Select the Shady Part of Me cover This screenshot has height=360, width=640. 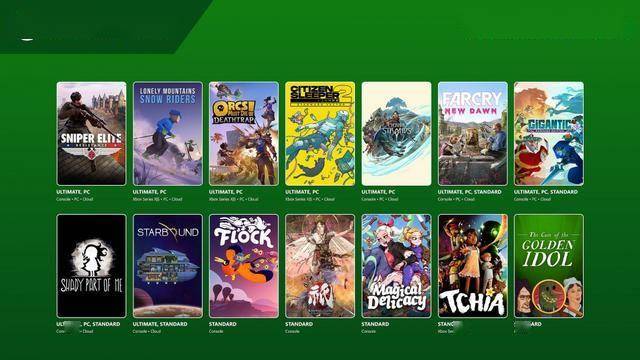[x=91, y=266]
